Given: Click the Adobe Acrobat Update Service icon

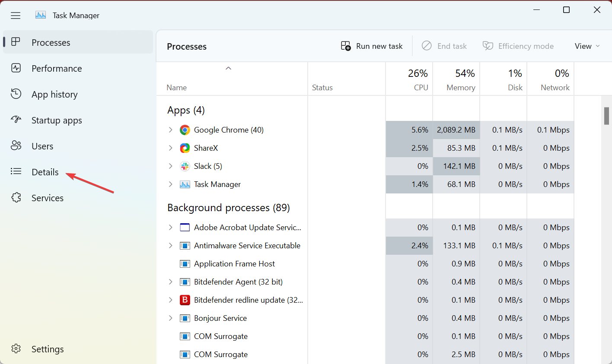Looking at the screenshot, I should click(x=185, y=228).
